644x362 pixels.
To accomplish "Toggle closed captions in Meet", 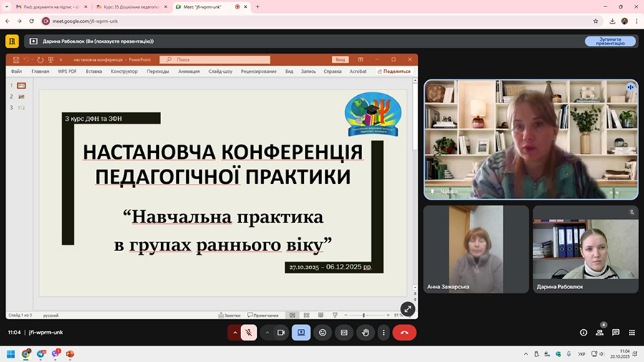I will 343,332.
